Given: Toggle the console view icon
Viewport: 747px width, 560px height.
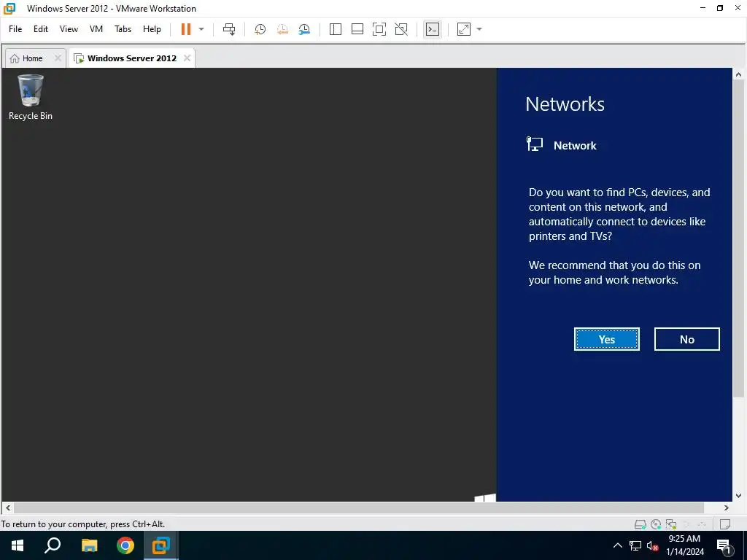Looking at the screenshot, I should click(432, 29).
